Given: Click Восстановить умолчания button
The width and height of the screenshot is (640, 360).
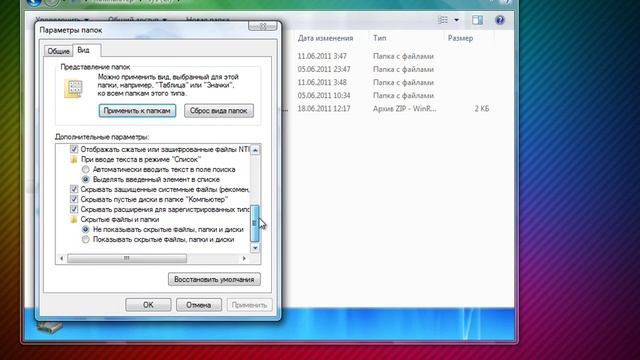Looking at the screenshot, I should coord(214,280).
